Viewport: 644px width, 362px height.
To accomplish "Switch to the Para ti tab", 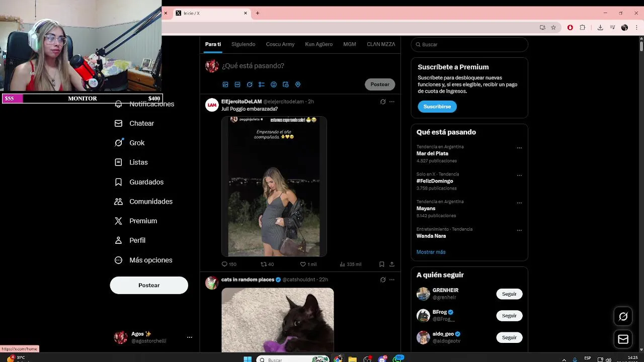I will (x=213, y=44).
